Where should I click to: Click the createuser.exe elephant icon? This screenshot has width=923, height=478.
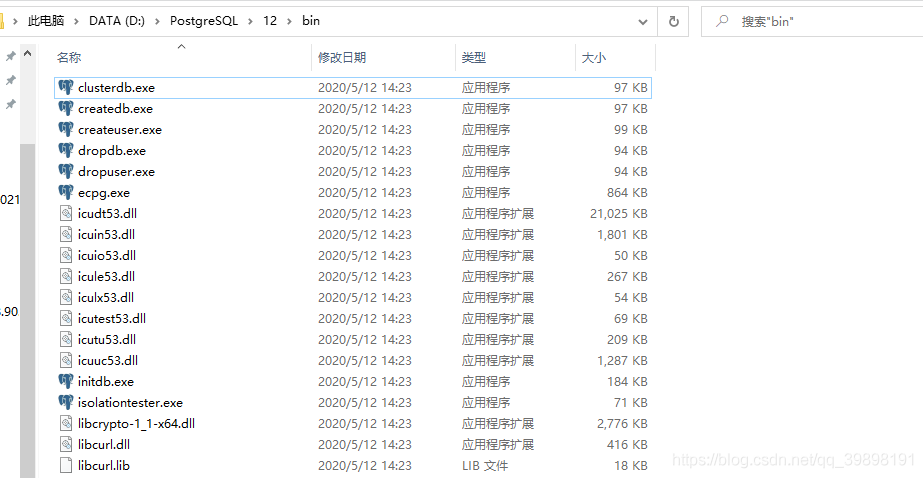(66, 130)
